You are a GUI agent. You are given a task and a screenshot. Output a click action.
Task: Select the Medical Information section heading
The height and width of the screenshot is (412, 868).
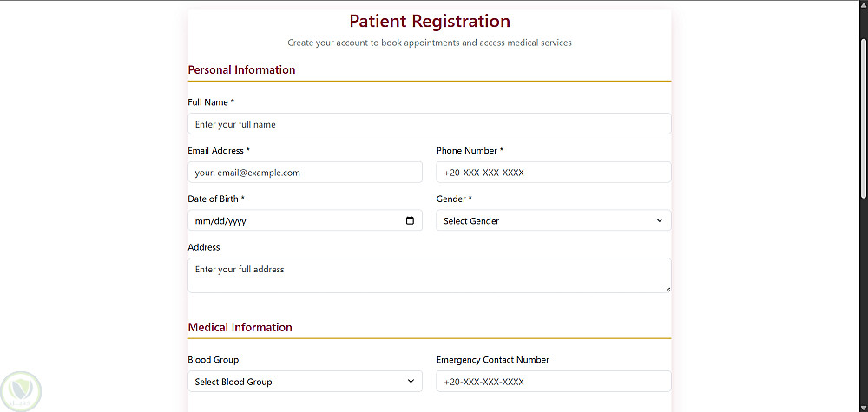[240, 327]
